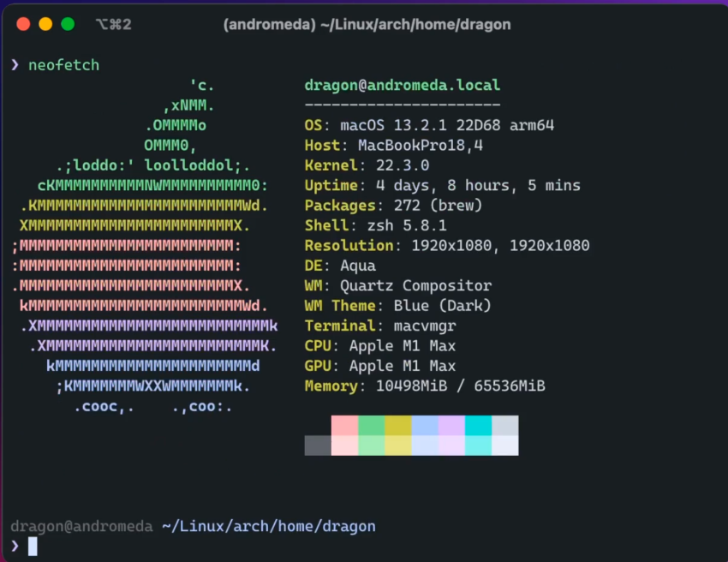The width and height of the screenshot is (728, 562).
Task: Pick the pink swatch in top palette row
Action: [x=344, y=425]
